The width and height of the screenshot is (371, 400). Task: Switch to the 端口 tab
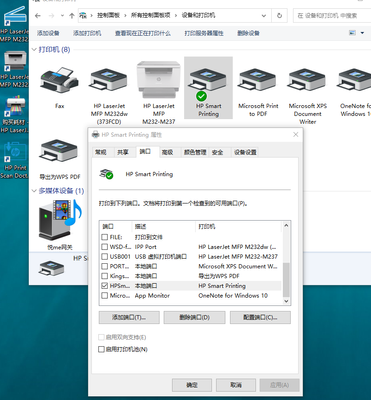pyautogui.click(x=145, y=152)
